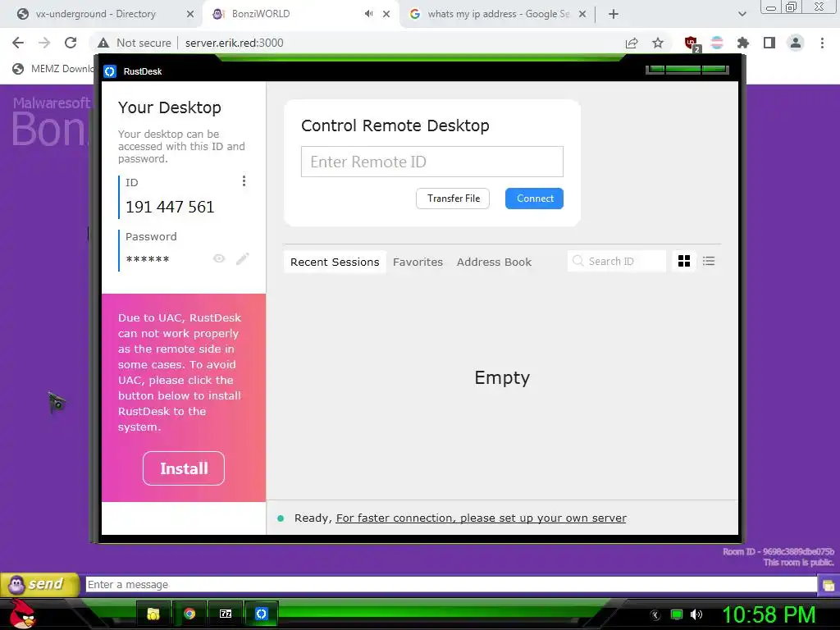Screen dimensions: 840x630
Task: Click the Enter a message chat field
Action: (x=451, y=584)
